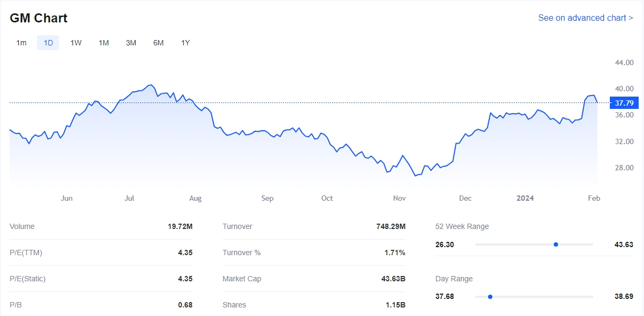Click the 37.79 current price label

pos(624,103)
